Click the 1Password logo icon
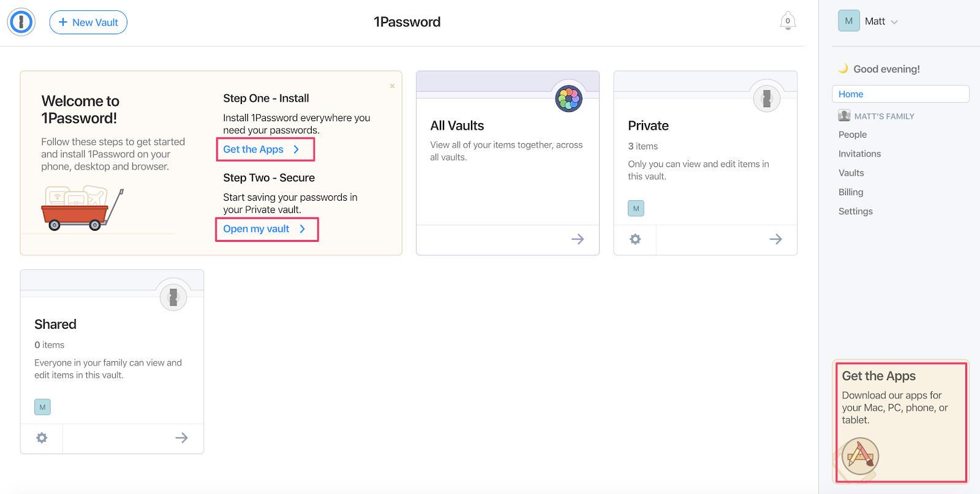Screen dimensions: 980x494 tap(21, 22)
